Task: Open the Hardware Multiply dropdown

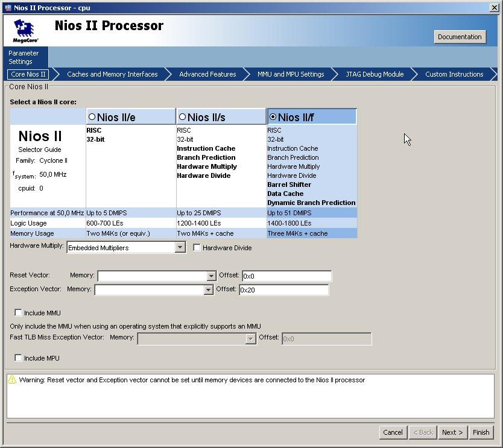Action: [x=180, y=247]
